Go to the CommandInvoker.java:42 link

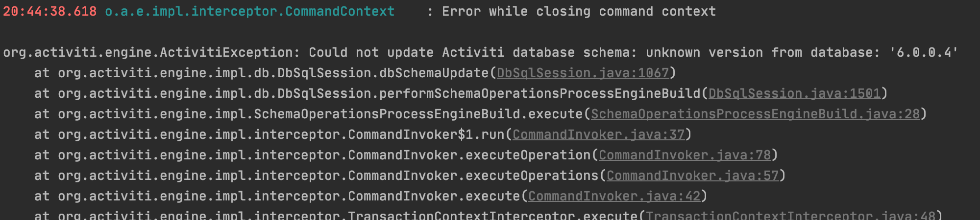click(614, 196)
